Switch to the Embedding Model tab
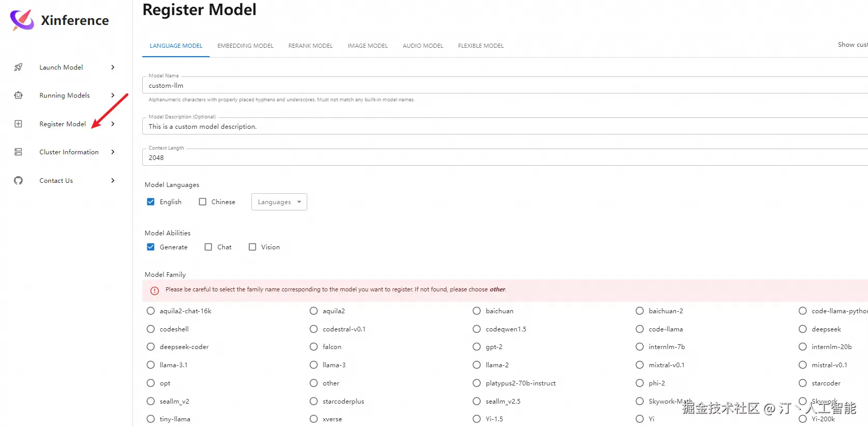This screenshot has height=427, width=868. tap(245, 46)
